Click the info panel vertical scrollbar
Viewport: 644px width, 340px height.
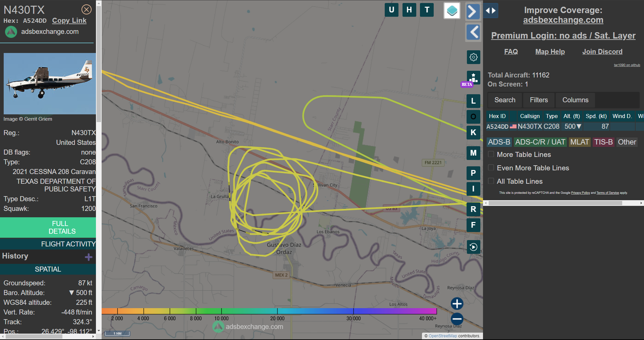click(99, 64)
